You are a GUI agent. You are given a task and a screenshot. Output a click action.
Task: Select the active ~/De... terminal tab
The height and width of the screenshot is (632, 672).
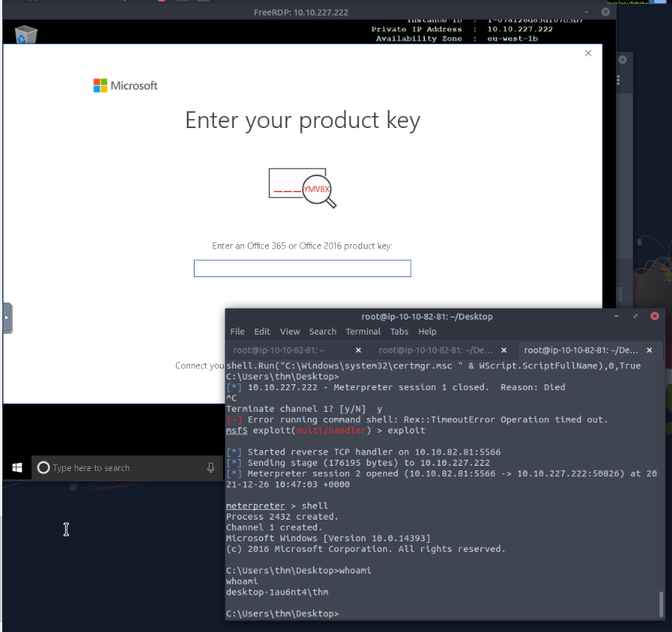point(581,350)
